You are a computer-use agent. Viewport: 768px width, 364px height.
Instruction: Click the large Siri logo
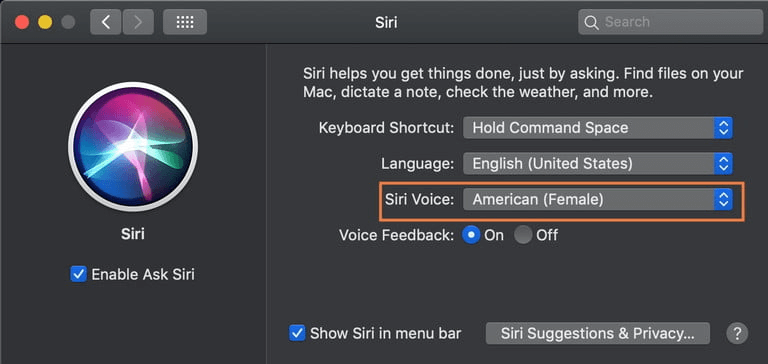coord(133,147)
